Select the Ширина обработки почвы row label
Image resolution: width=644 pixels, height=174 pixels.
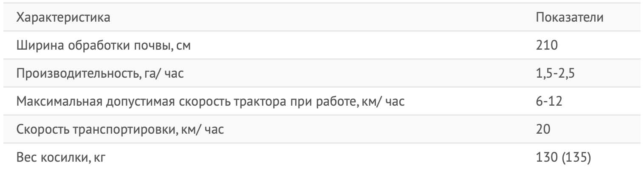[x=104, y=45]
